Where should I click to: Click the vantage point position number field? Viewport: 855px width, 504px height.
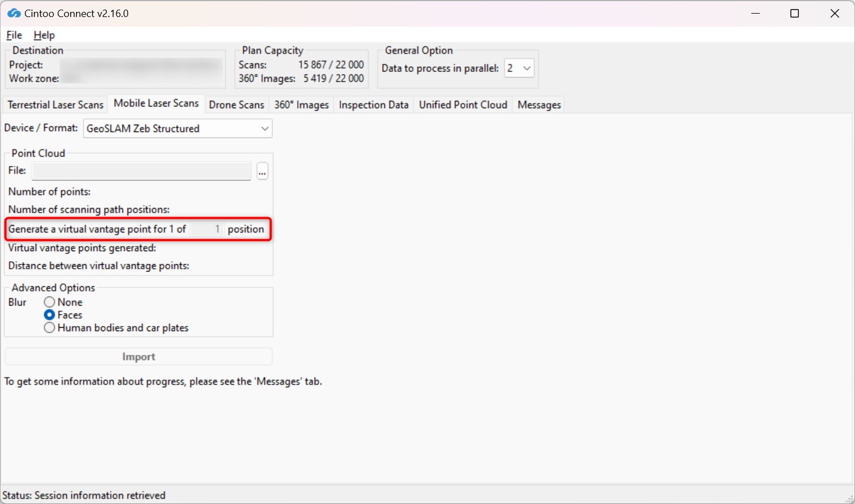[207, 229]
